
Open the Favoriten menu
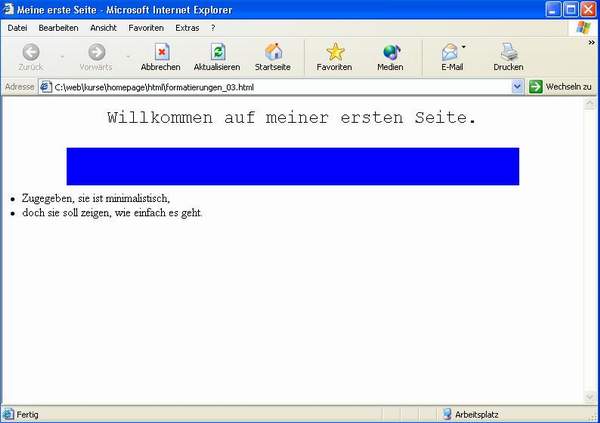pos(146,28)
